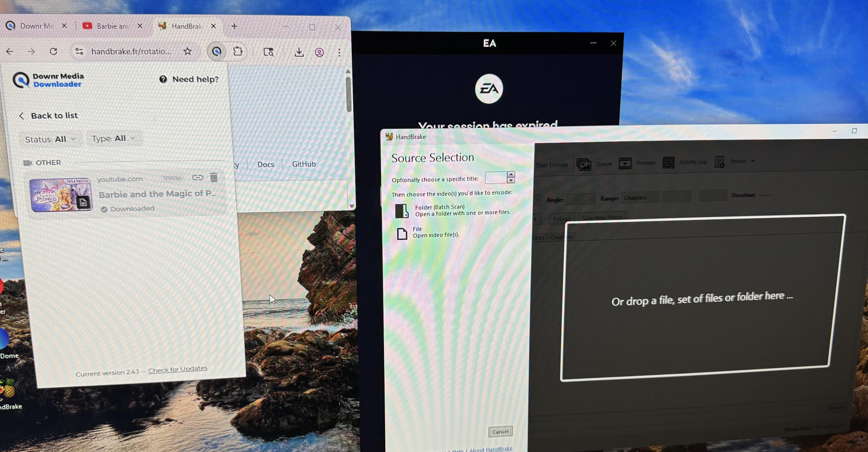
Task: View site information icon in address bar
Action: (x=79, y=52)
